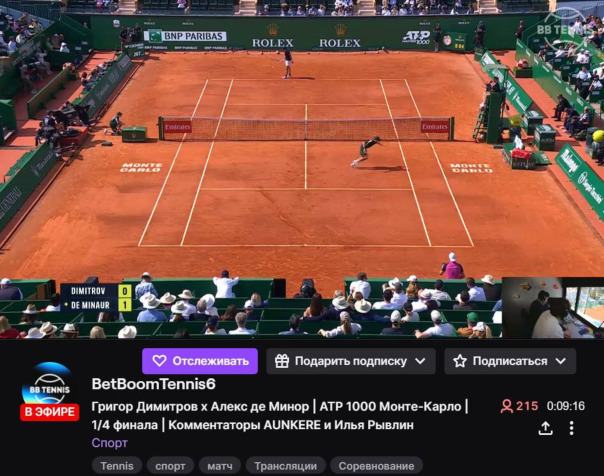Screen dimensions: 604x476
Task: Click the В ЭФИРЕ live badge
Action: pyautogui.click(x=50, y=412)
